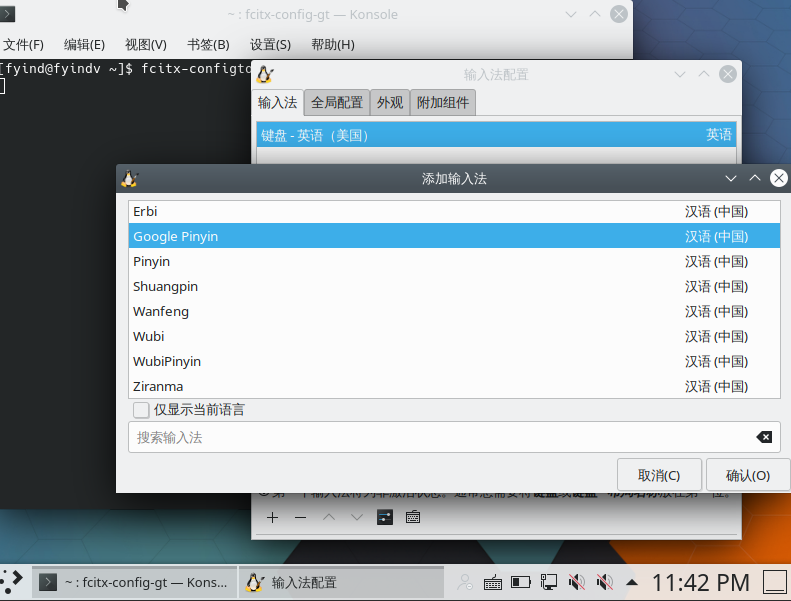Move input method up arrow
Viewport: 791px width, 601px height.
[x=329, y=517]
